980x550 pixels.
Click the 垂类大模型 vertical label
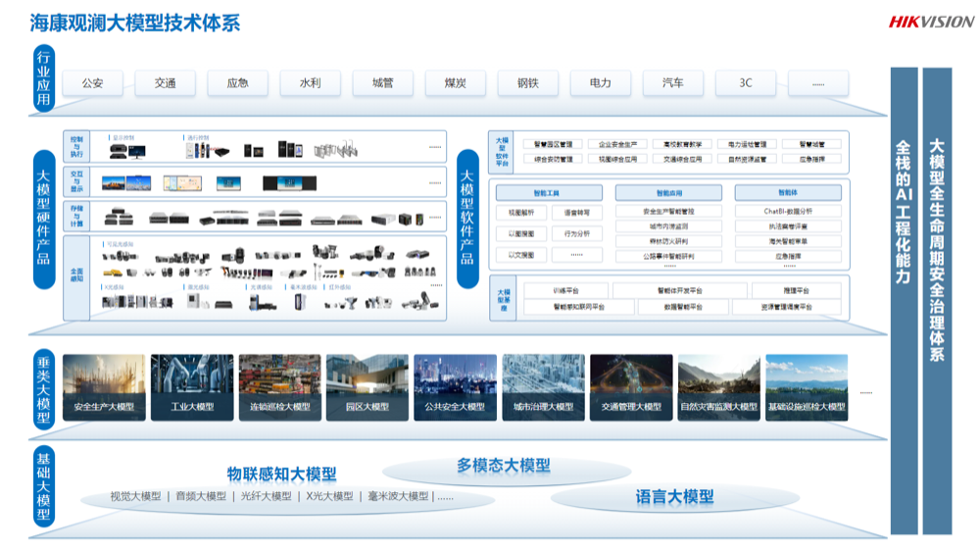pos(44,389)
